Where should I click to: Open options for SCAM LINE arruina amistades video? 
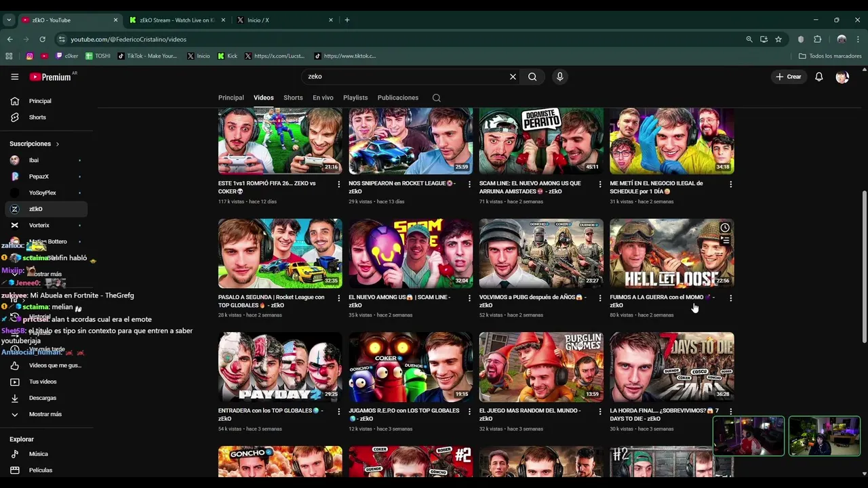[599, 184]
